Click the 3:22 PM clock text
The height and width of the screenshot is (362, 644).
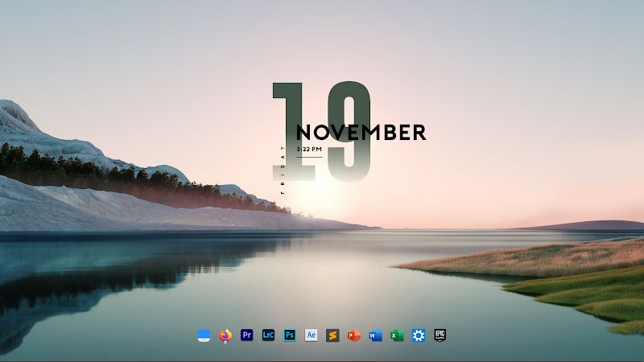pos(309,149)
